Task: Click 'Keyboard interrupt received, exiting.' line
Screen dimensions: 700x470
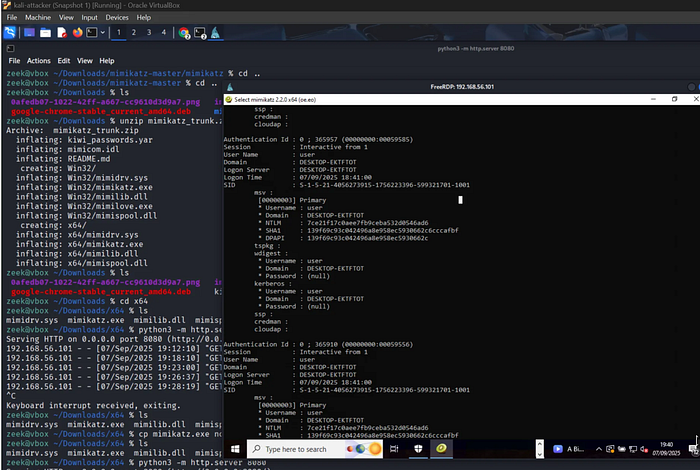Action: pos(93,405)
